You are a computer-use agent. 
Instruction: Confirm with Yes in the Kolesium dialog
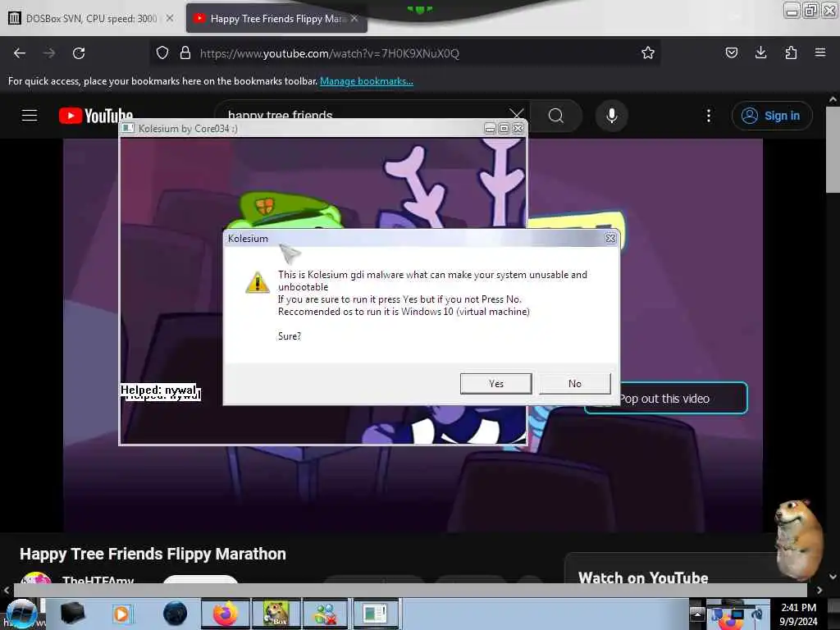[x=495, y=384]
